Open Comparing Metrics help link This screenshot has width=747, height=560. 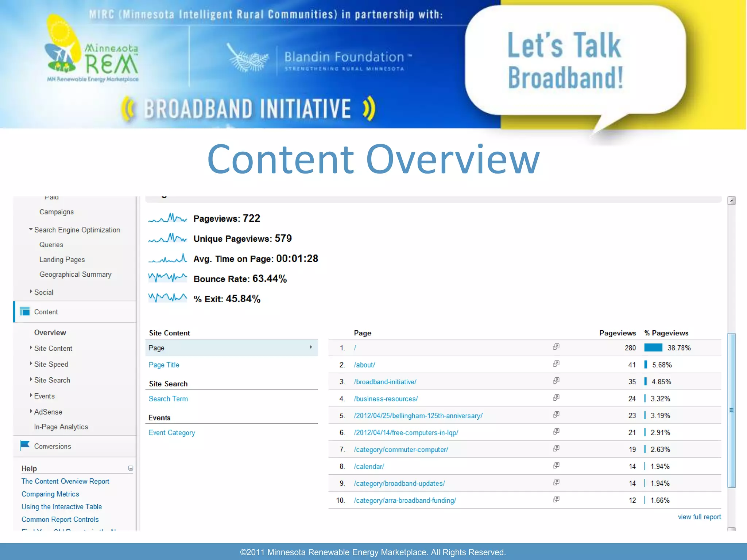click(50, 494)
